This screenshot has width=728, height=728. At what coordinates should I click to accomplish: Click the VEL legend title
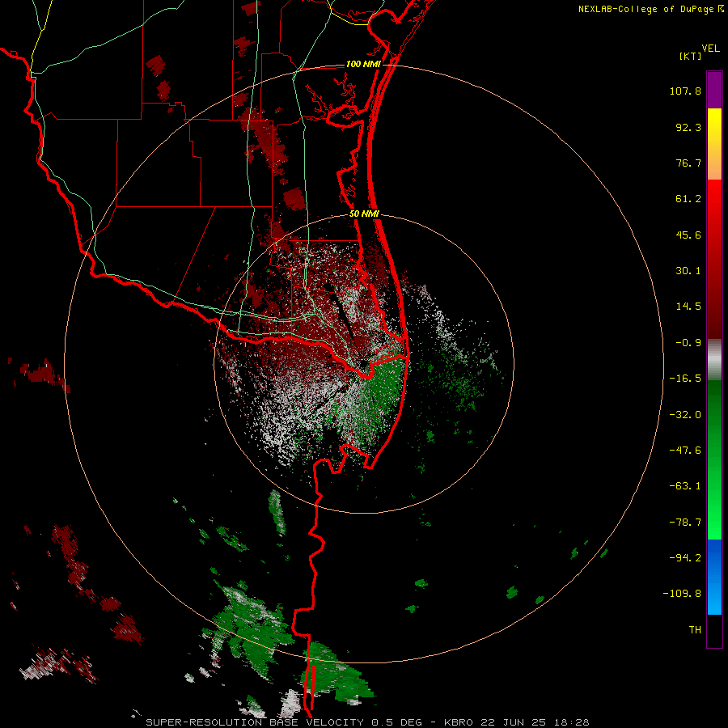click(710, 49)
